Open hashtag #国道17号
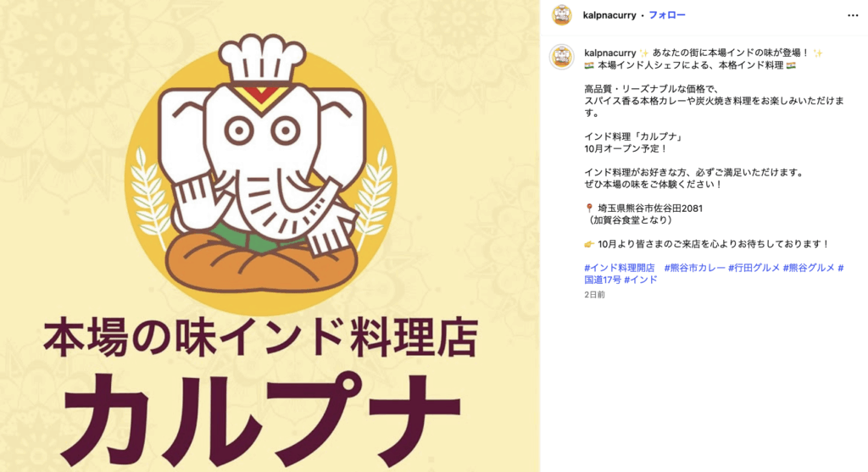The width and height of the screenshot is (868, 472). coord(603,280)
